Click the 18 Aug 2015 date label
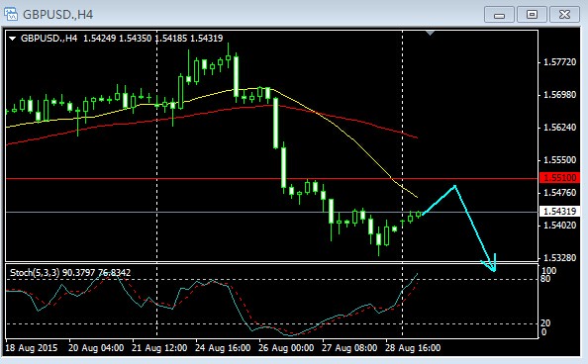The image size is (588, 364). pyautogui.click(x=32, y=348)
